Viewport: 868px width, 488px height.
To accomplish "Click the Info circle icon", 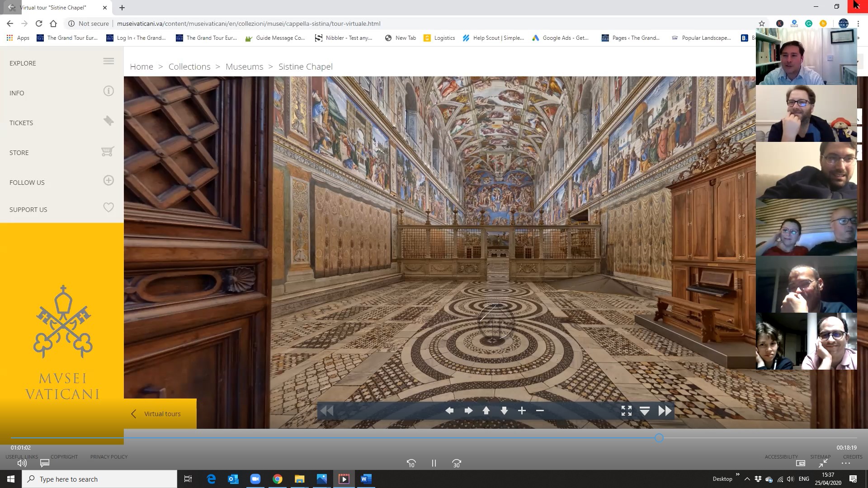I will point(108,91).
